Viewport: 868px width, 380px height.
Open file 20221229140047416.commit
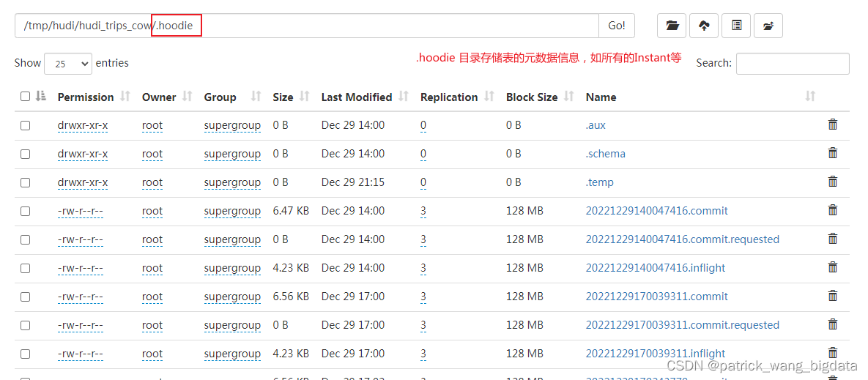(x=657, y=211)
